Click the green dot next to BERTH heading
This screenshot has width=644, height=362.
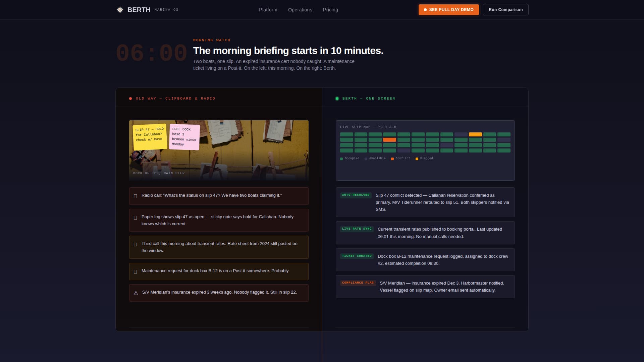tap(337, 98)
